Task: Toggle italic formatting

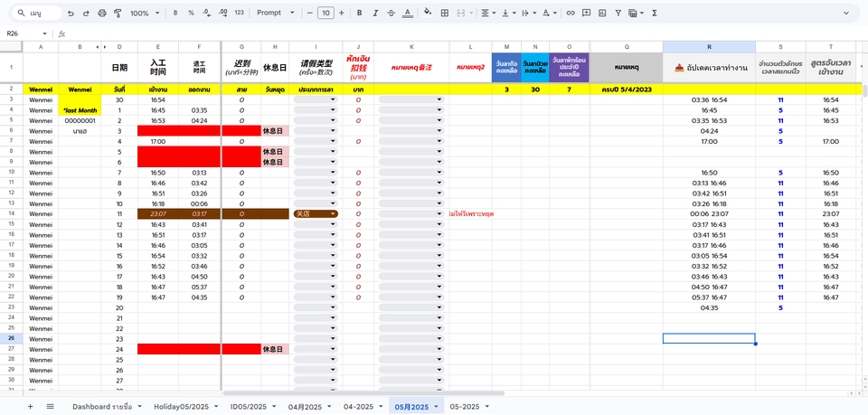Action: click(375, 13)
